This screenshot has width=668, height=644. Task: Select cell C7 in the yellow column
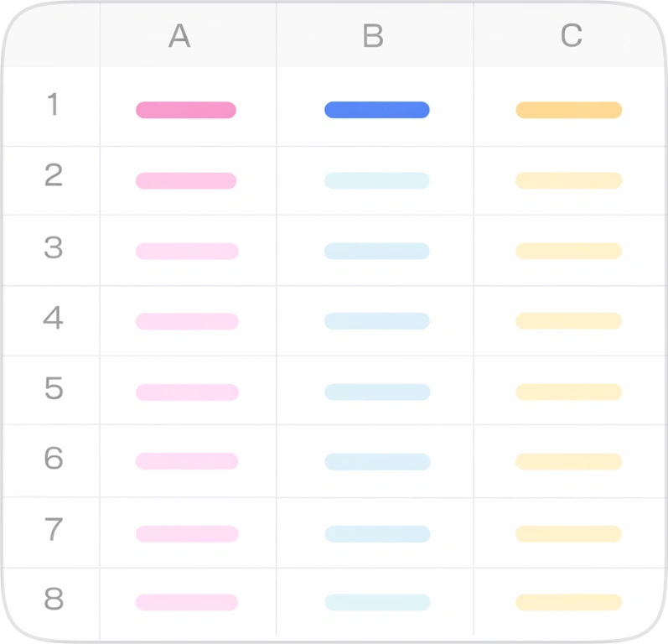568,533
